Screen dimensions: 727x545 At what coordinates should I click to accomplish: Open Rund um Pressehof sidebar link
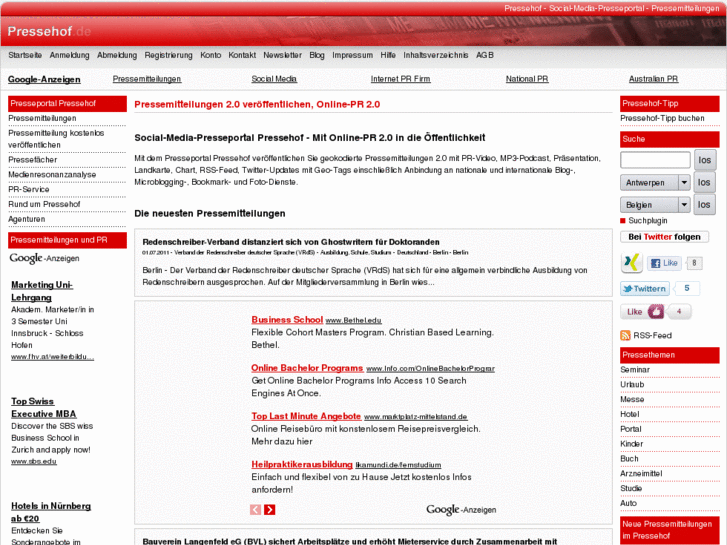(44, 205)
